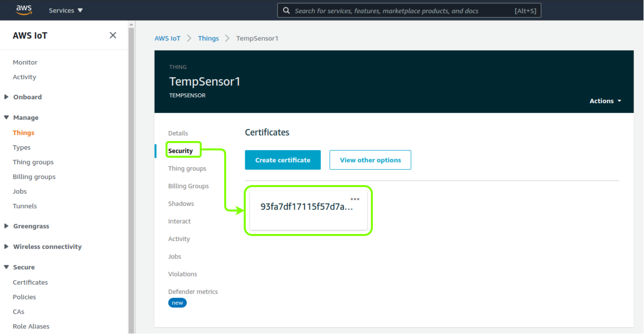Select the Security tab
The height and width of the screenshot is (334, 644).
click(180, 151)
